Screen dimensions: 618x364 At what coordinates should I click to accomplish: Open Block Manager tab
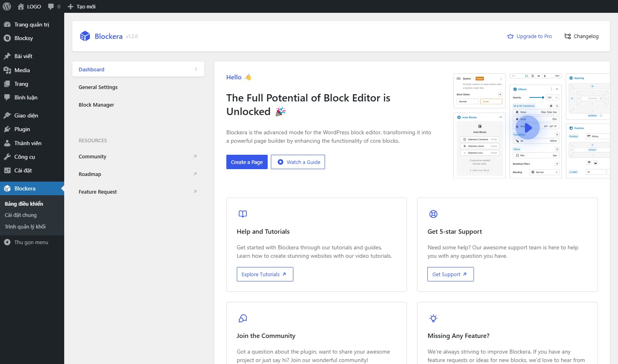(138, 105)
